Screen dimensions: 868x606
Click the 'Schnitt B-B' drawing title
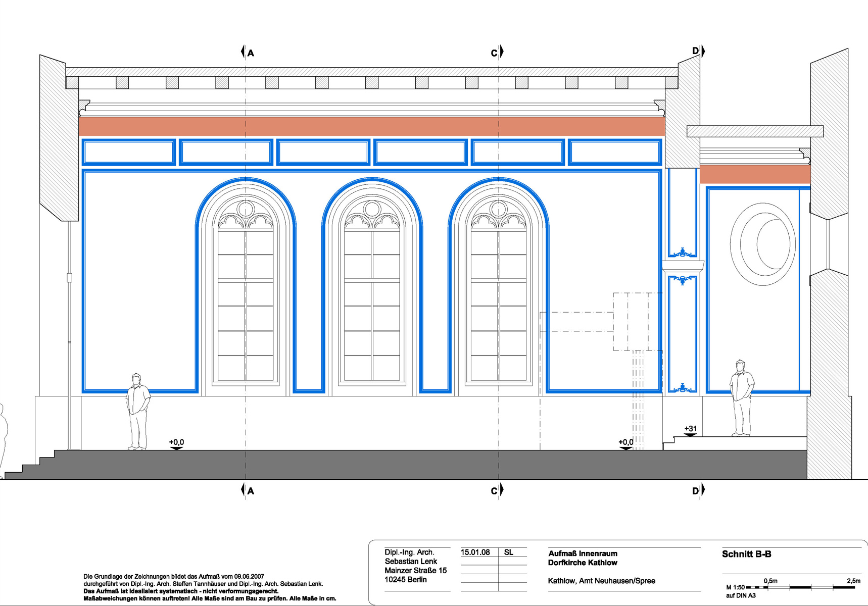746,554
